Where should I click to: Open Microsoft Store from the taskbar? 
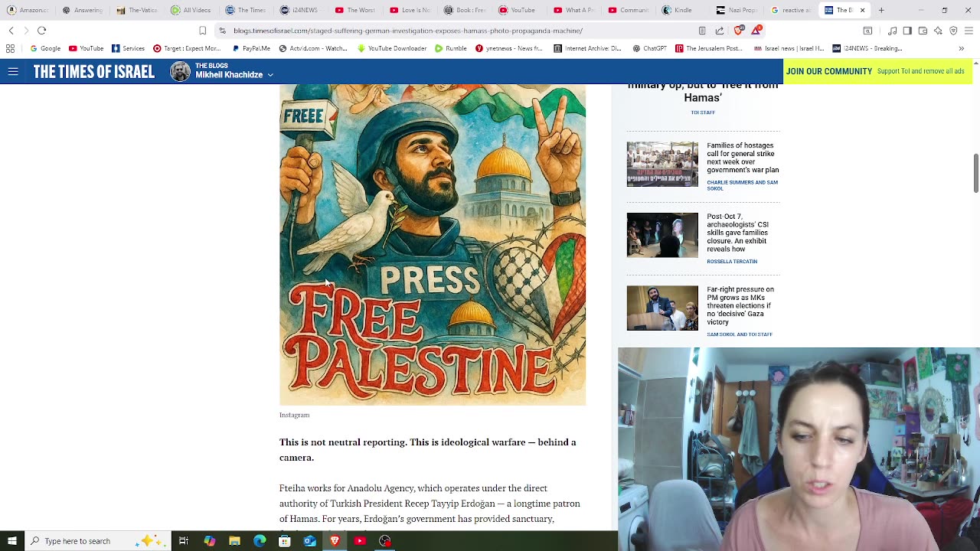click(x=284, y=541)
